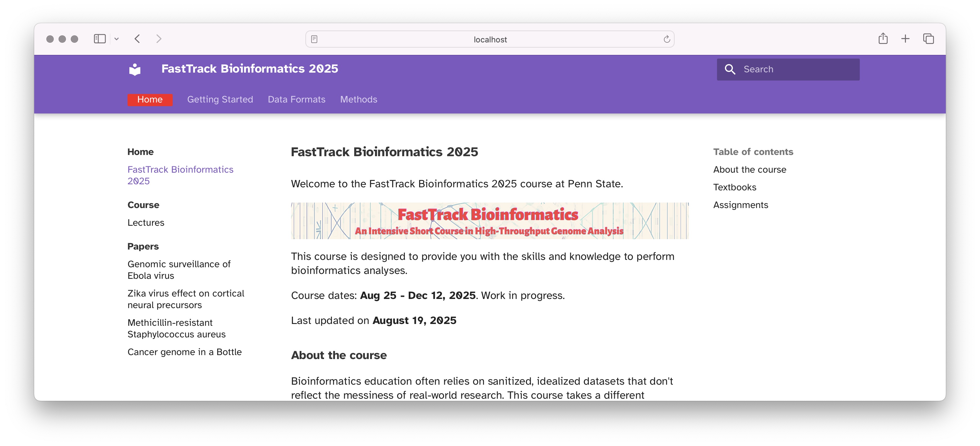
Task: Open Genomic surveillance of Ebola virus paper
Action: [x=179, y=270]
